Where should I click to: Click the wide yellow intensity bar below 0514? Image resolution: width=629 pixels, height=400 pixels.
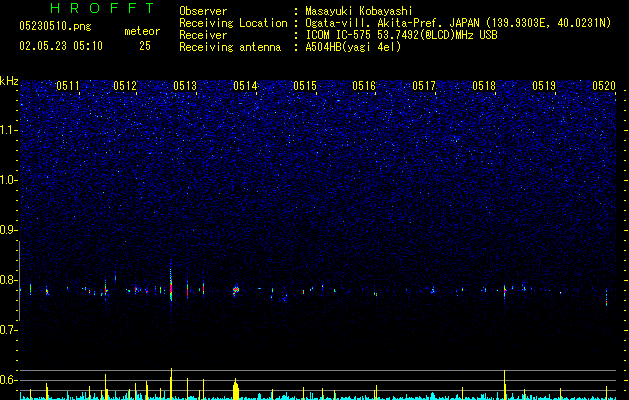click(236, 389)
